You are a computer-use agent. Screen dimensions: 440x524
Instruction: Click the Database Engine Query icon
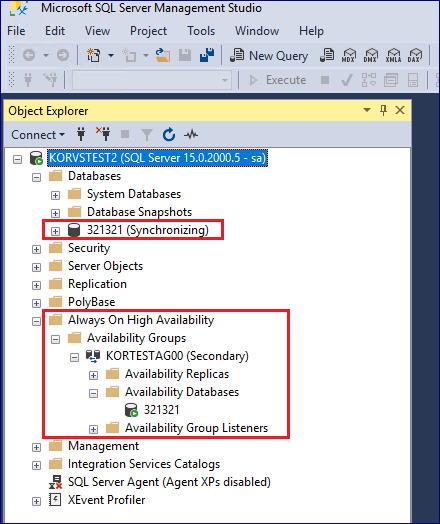click(327, 55)
